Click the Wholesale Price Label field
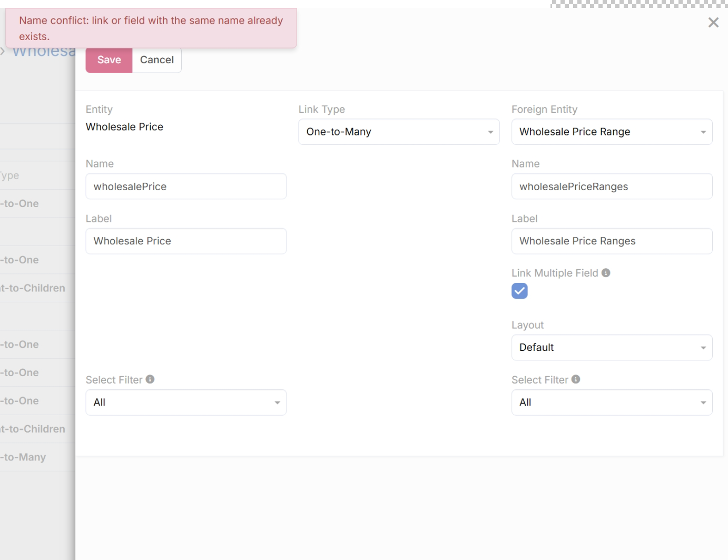 click(185, 241)
